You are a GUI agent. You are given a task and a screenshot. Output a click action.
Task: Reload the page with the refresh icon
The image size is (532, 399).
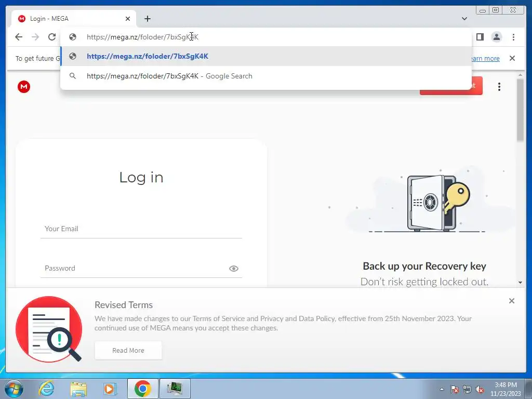point(52,37)
